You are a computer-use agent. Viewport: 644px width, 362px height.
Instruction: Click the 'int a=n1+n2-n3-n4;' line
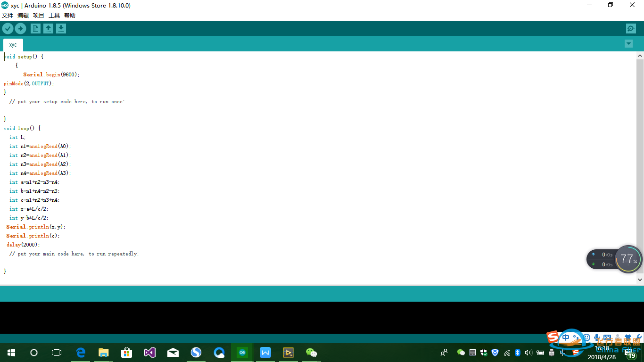[x=34, y=182]
